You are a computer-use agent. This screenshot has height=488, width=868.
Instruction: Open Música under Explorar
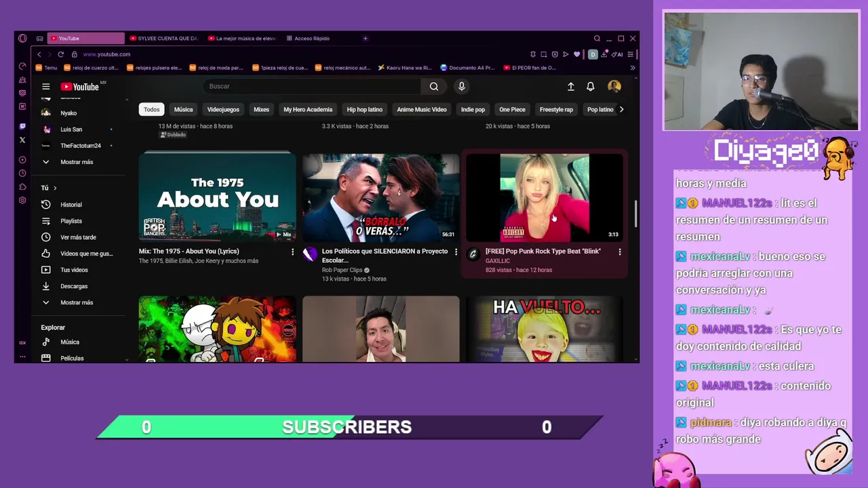[79, 342]
